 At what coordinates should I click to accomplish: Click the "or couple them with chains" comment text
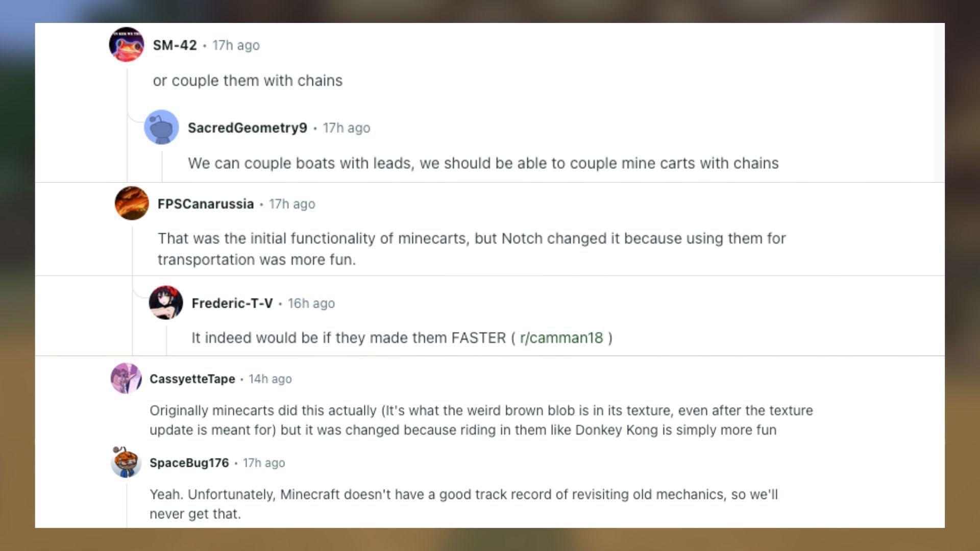click(248, 81)
